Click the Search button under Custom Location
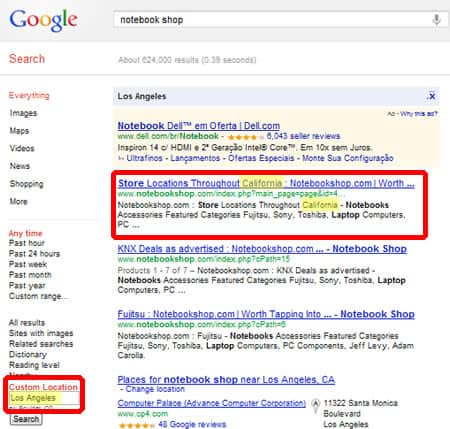The width and height of the screenshot is (450, 429). pos(26,419)
